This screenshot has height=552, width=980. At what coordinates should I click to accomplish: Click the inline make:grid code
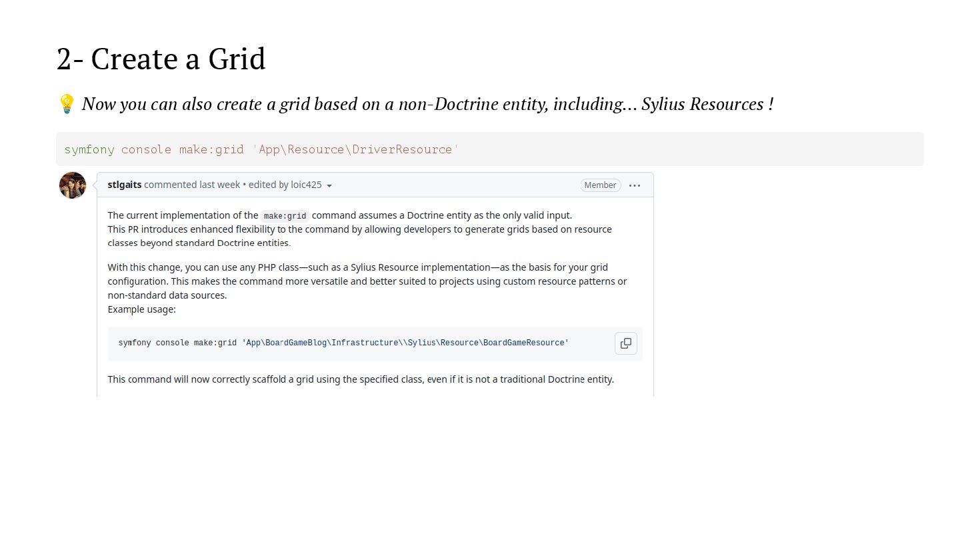285,216
